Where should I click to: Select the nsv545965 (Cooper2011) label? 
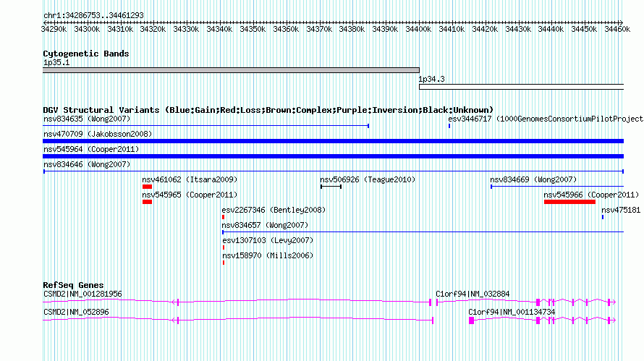[190, 195]
